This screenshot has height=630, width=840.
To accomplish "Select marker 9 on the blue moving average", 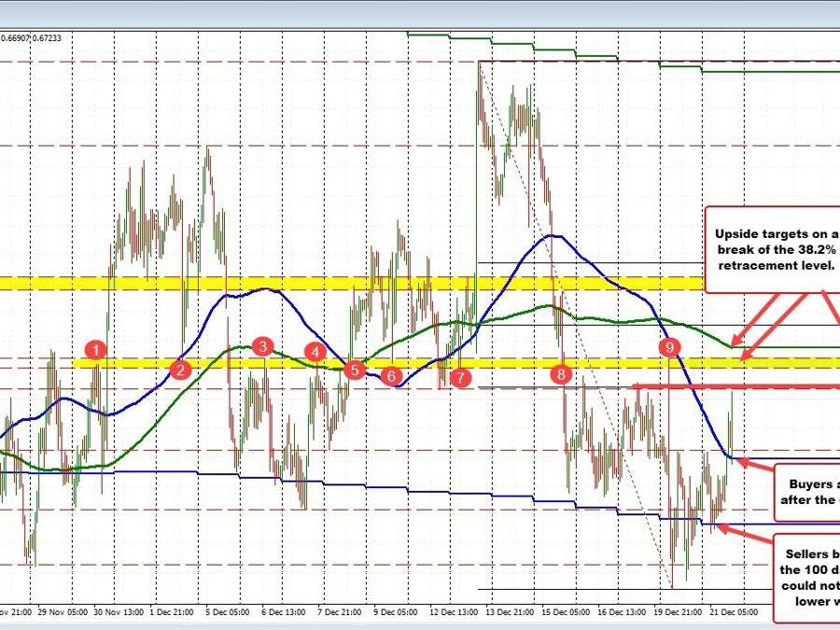I will point(669,347).
